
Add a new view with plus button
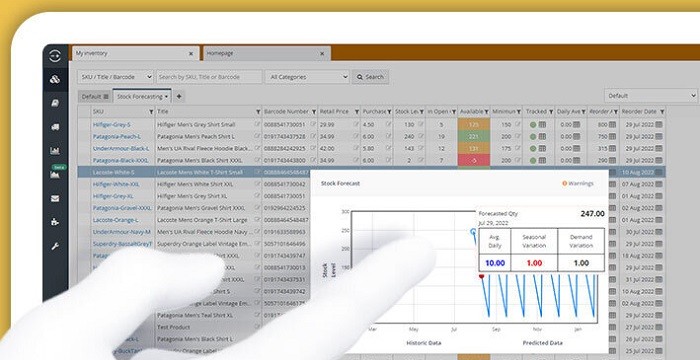point(179,96)
